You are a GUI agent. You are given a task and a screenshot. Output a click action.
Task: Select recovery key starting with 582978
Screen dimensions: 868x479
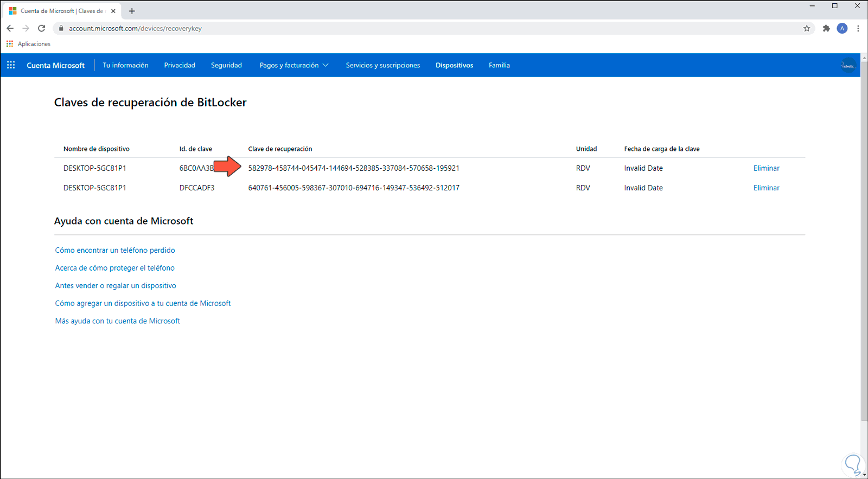tap(354, 168)
